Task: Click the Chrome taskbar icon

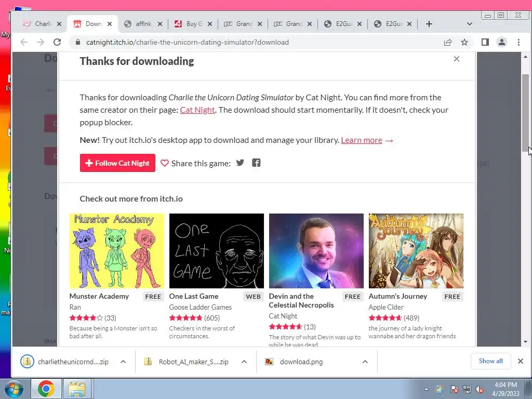Action: pyautogui.click(x=46, y=389)
